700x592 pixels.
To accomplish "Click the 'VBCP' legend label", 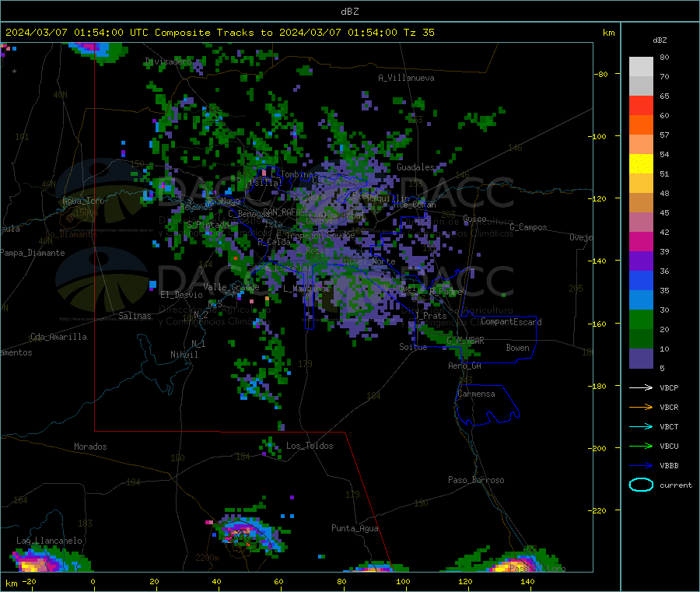I will pos(669,387).
